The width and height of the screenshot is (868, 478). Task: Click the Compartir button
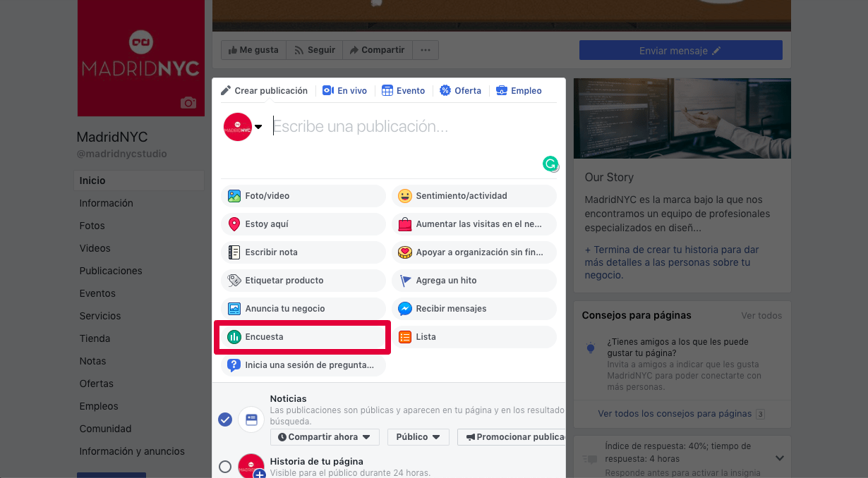click(x=377, y=50)
